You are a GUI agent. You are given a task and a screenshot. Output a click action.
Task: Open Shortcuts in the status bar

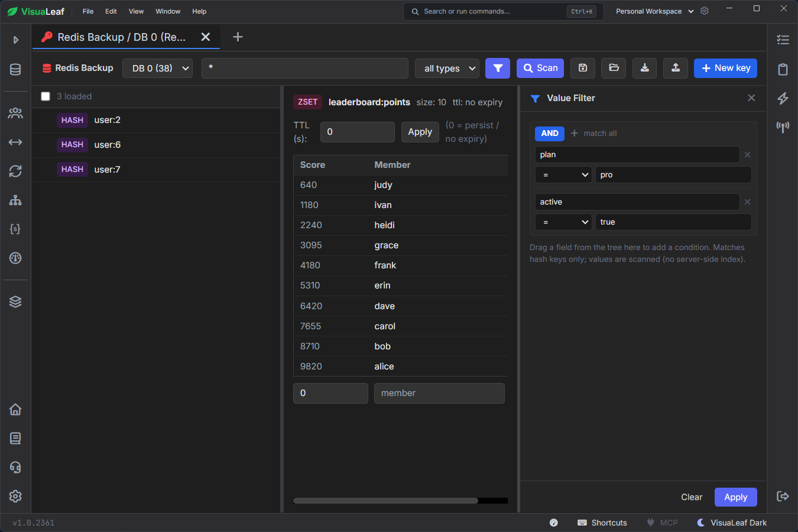click(602, 523)
